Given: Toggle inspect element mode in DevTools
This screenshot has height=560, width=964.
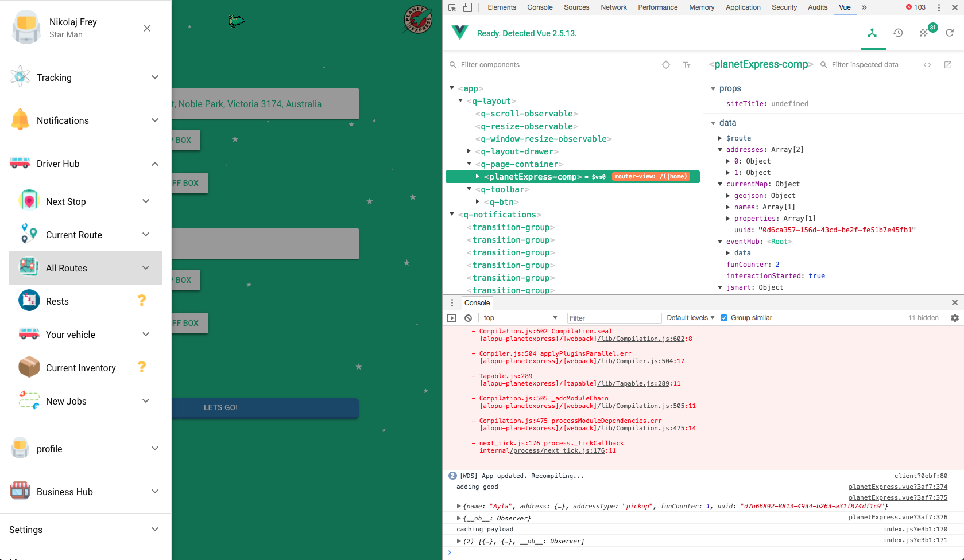Looking at the screenshot, I should point(453,7).
